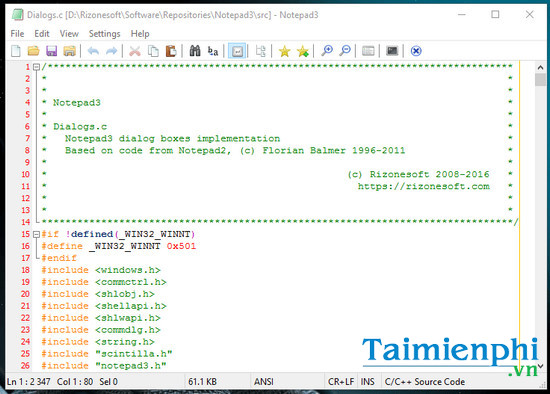This screenshot has width=550, height=394.
Task: Click the #include <shellapi.h> line
Action: pos(103,306)
